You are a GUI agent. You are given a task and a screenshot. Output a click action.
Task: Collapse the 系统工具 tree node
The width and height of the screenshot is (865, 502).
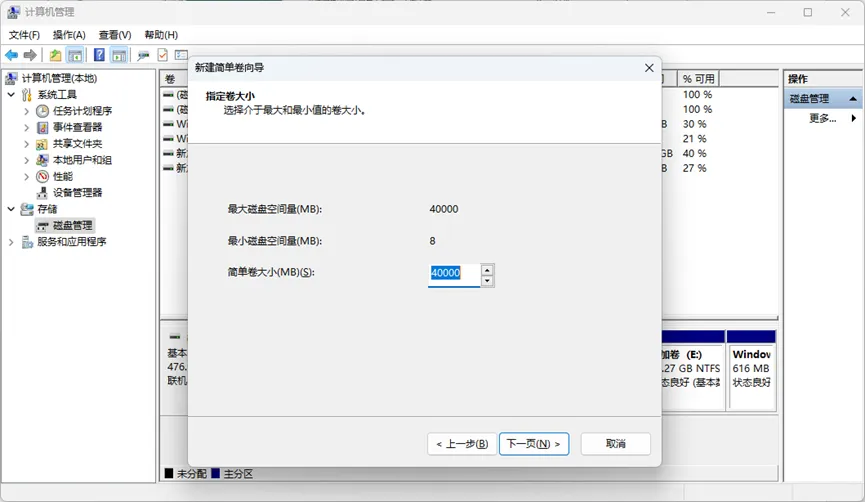(11, 95)
